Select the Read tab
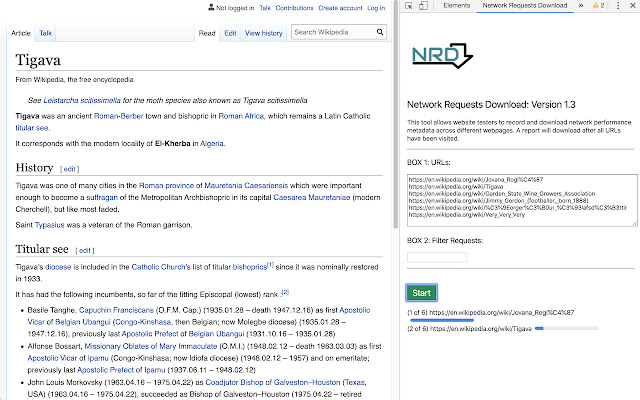Viewport: 640px width, 400px height. point(207,33)
